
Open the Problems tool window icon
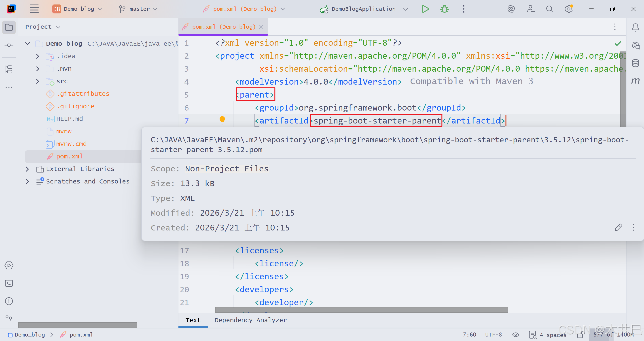[x=9, y=301]
